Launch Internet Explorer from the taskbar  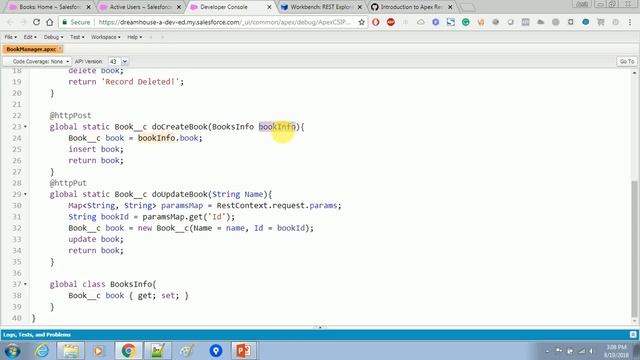point(42,351)
